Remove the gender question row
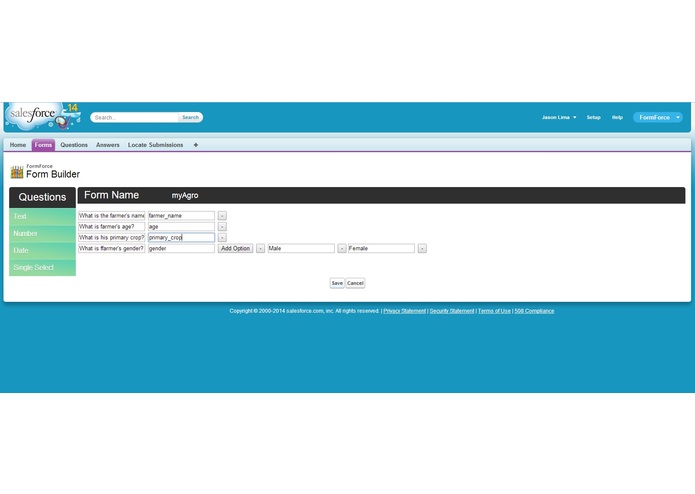Viewport: 695px width, 494px height. 260,249
